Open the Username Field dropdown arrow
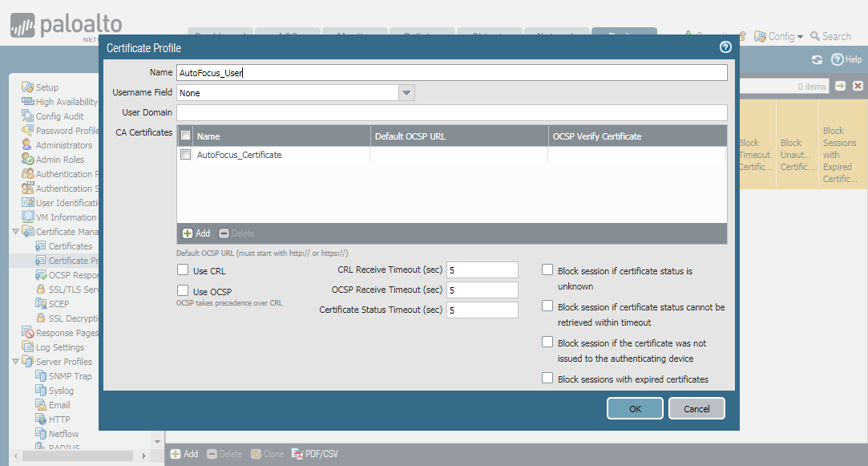The width and height of the screenshot is (868, 466). pyautogui.click(x=406, y=92)
